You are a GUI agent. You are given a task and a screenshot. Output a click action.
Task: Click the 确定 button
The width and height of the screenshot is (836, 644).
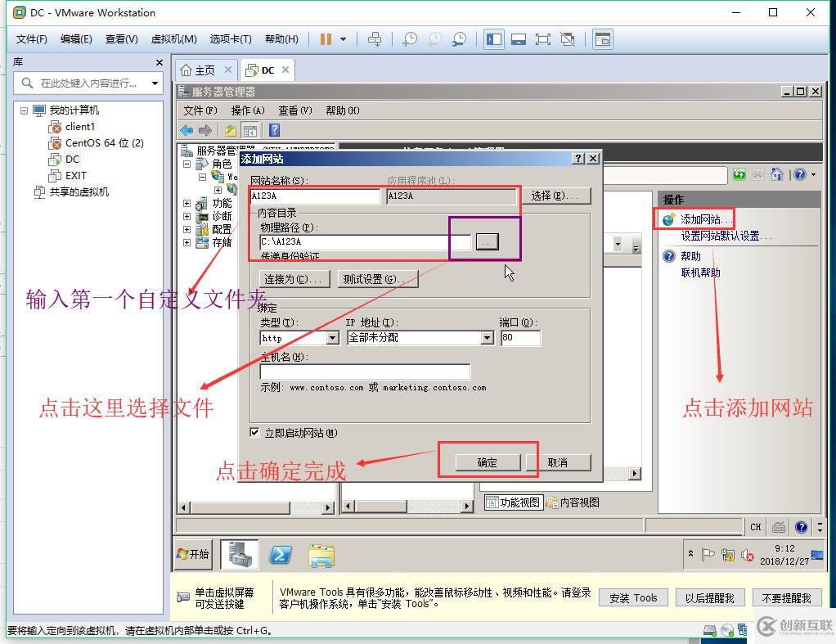point(488,462)
